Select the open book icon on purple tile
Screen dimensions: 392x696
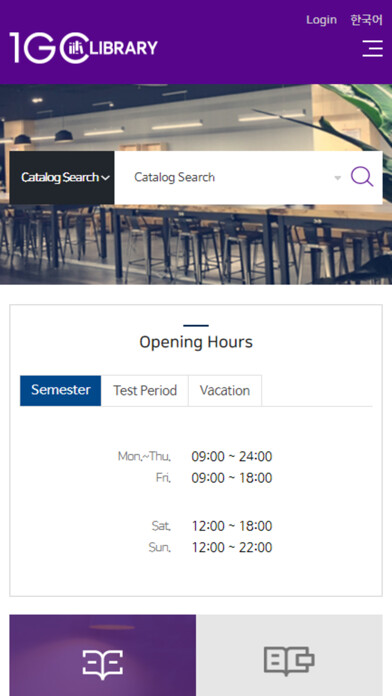point(103,664)
